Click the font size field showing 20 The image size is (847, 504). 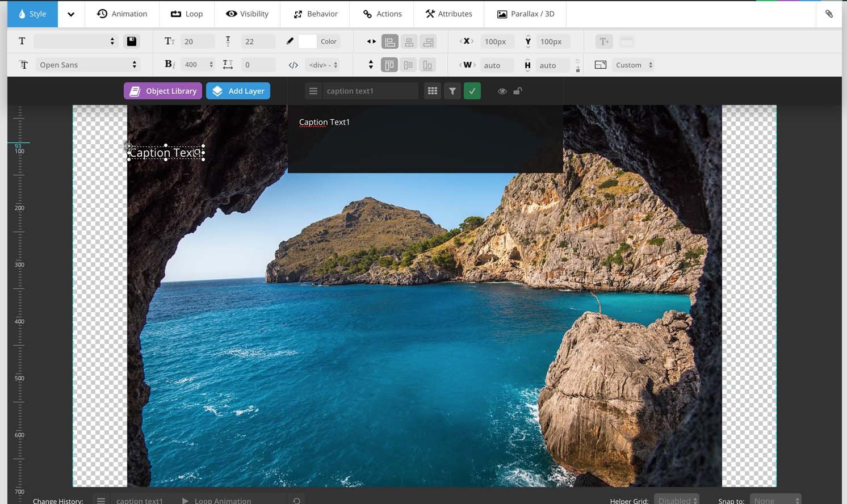198,41
